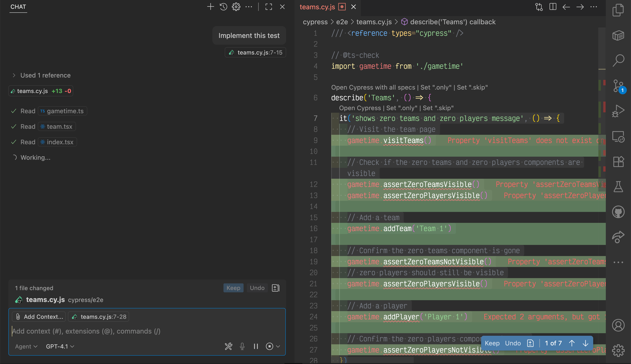631x364 pixels.
Task: Click cypress breadcrumb segment
Action: pyautogui.click(x=315, y=22)
